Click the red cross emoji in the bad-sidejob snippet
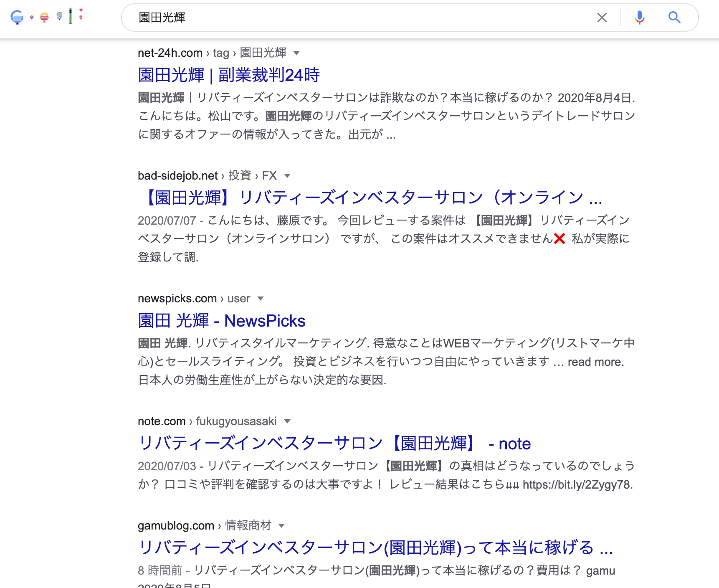Image resolution: width=719 pixels, height=588 pixels. click(x=559, y=238)
